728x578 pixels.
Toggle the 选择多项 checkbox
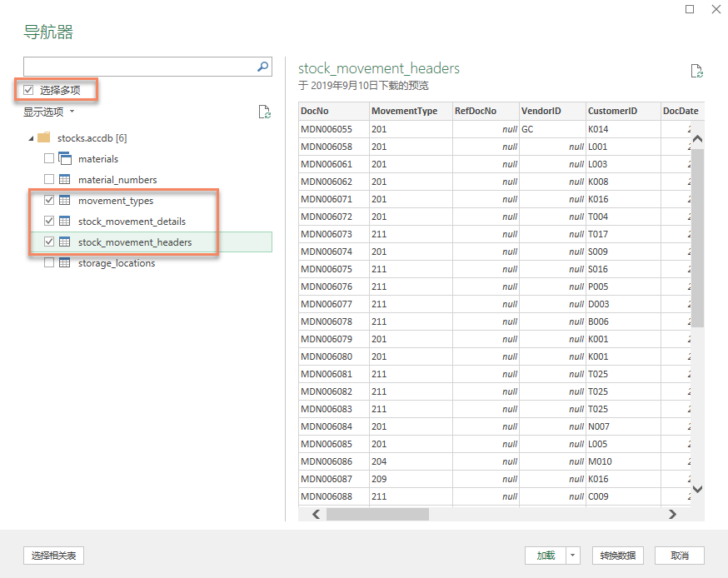29,90
